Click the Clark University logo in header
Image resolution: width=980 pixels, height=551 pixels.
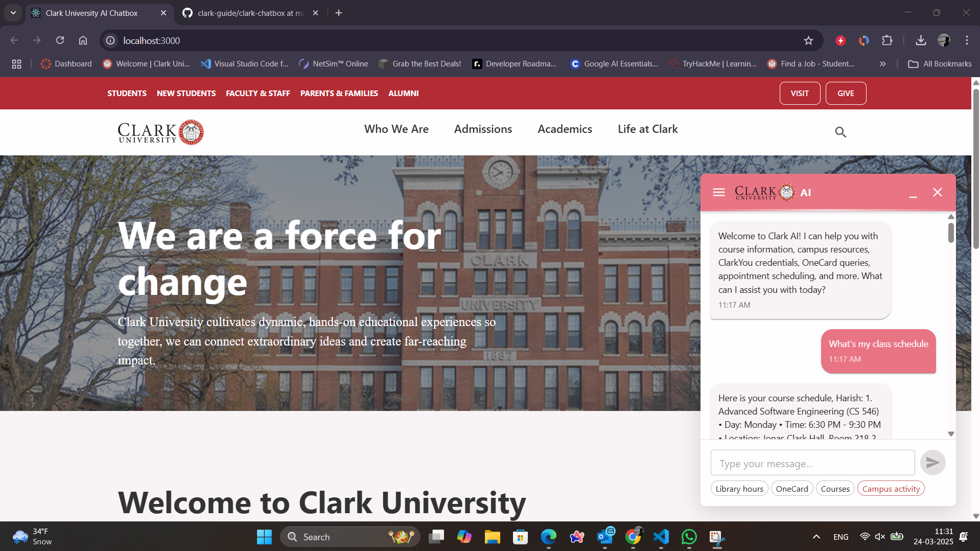point(161,132)
